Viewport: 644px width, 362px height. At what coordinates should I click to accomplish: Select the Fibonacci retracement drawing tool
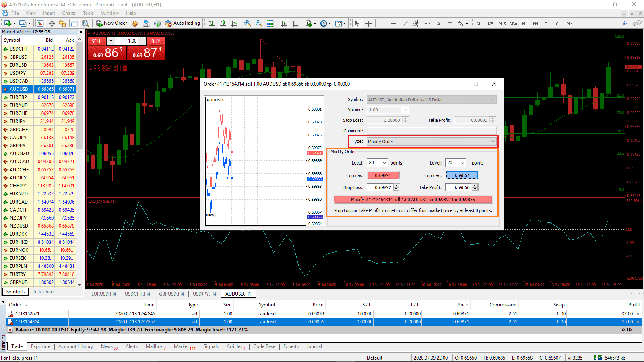click(427, 23)
